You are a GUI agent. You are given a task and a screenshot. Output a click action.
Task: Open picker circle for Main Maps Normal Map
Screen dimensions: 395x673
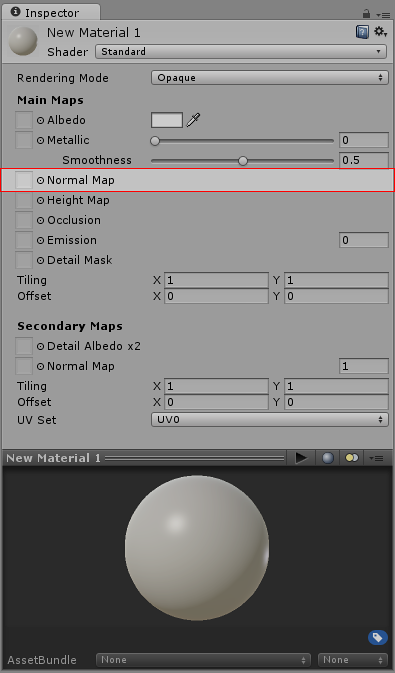(40, 180)
